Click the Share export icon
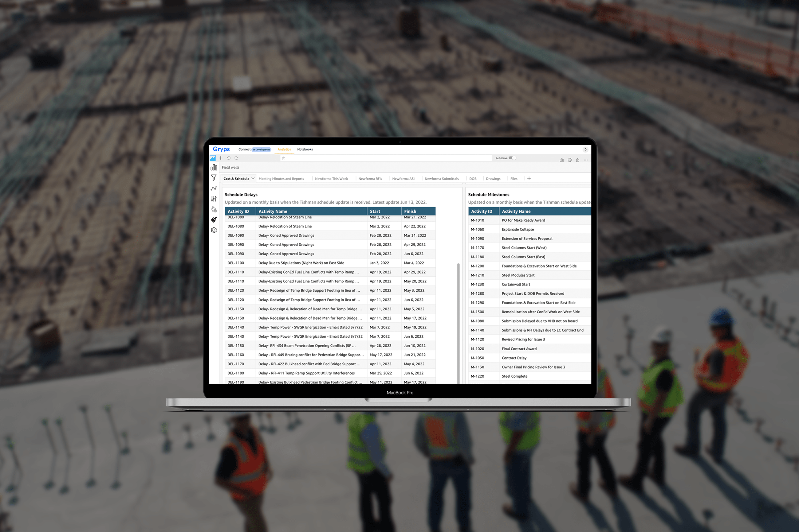Screen dimensions: 799x532 pyautogui.click(x=578, y=160)
